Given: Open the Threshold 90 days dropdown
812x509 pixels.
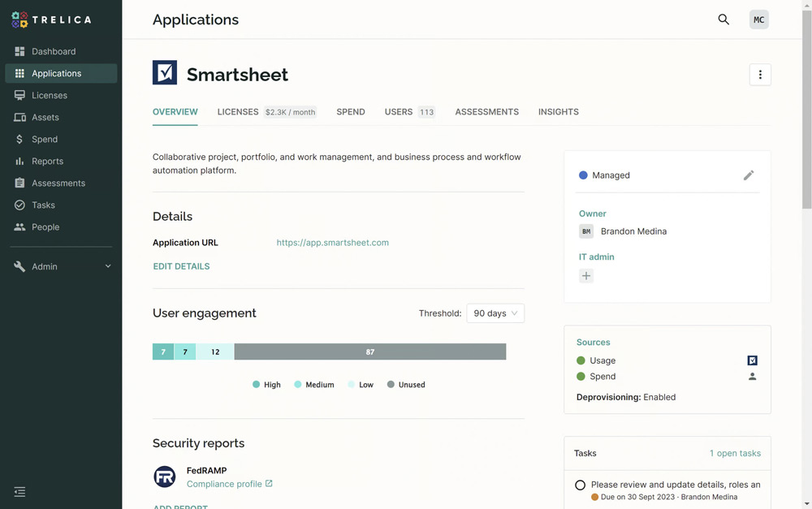Looking at the screenshot, I should [x=495, y=313].
